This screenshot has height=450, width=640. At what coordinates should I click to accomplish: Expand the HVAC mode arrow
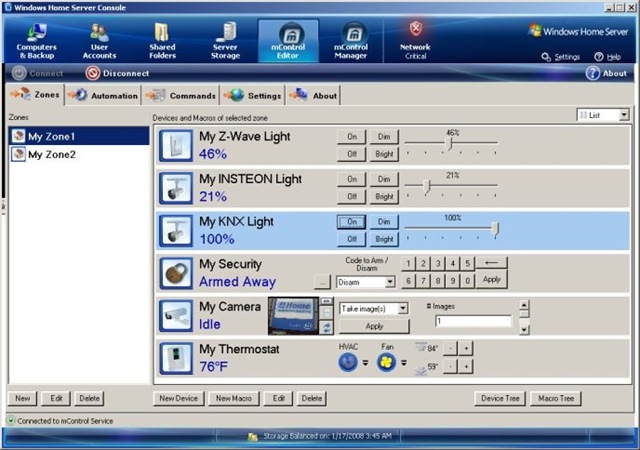coord(365,362)
